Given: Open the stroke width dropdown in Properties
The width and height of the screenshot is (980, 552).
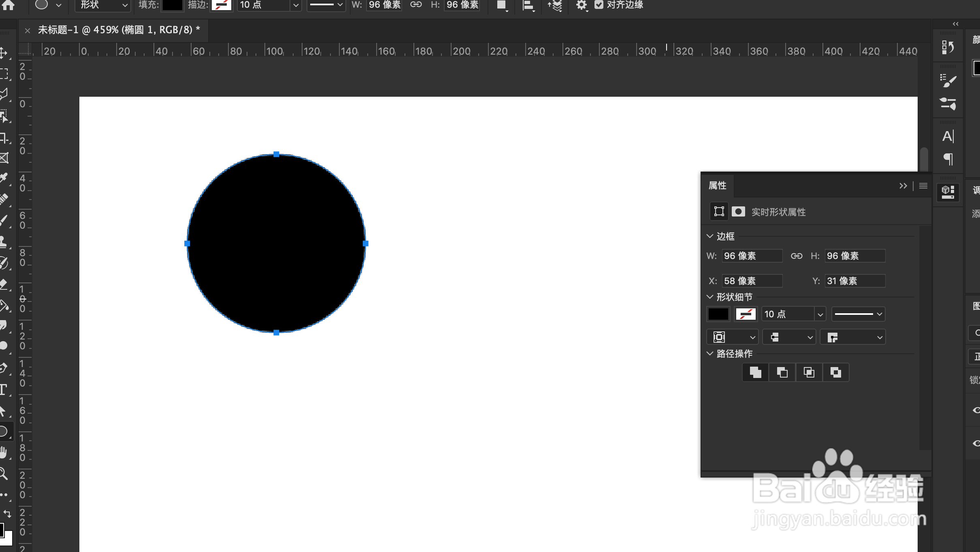Looking at the screenshot, I should click(x=820, y=314).
